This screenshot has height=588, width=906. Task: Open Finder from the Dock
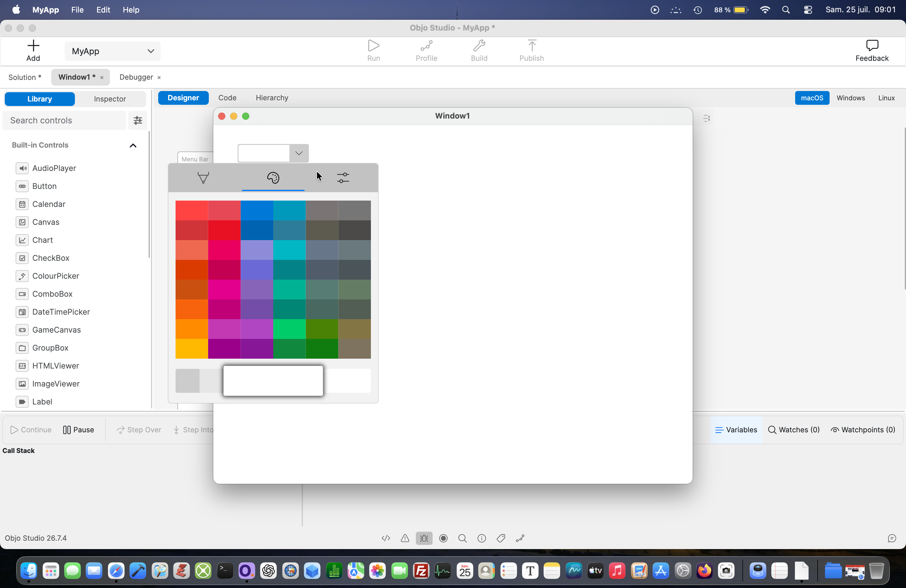tap(29, 571)
